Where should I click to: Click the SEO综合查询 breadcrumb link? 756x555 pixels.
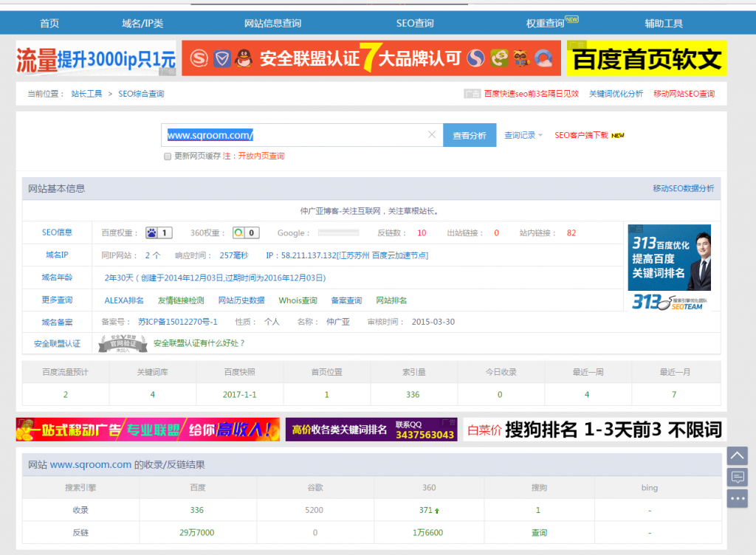click(x=141, y=94)
